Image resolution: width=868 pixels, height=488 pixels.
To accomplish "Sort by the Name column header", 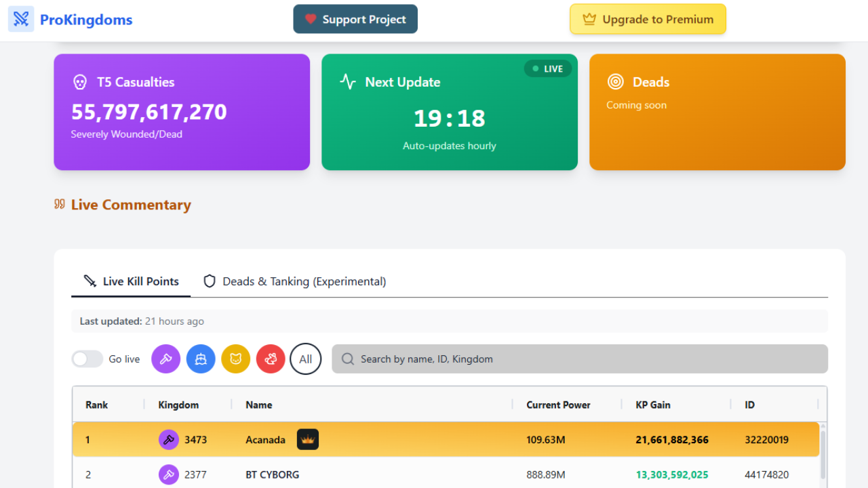I will pos(259,405).
